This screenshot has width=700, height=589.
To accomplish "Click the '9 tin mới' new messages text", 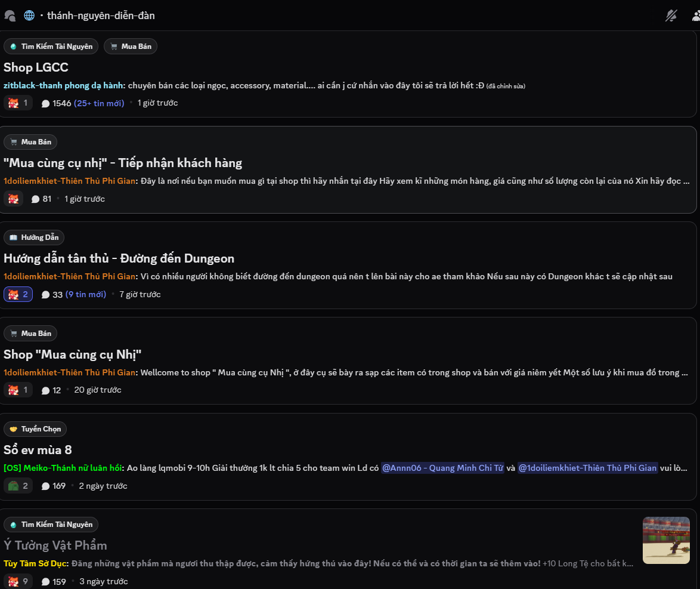I will [86, 295].
